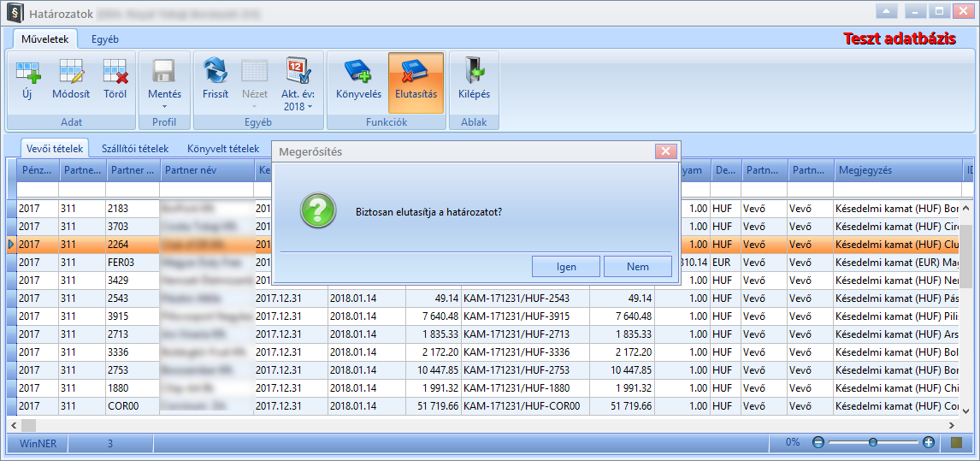Click the Könyvelés book icon

[x=359, y=71]
